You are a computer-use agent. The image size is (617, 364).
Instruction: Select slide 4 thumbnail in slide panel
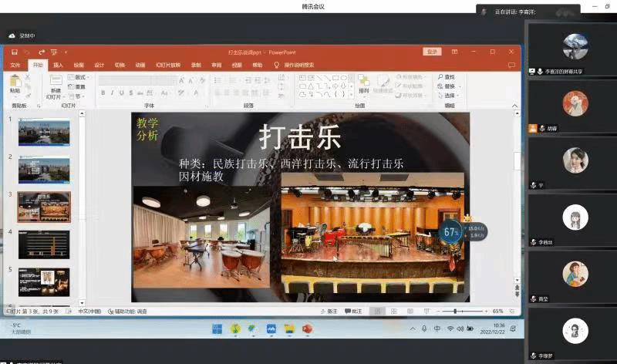click(43, 244)
